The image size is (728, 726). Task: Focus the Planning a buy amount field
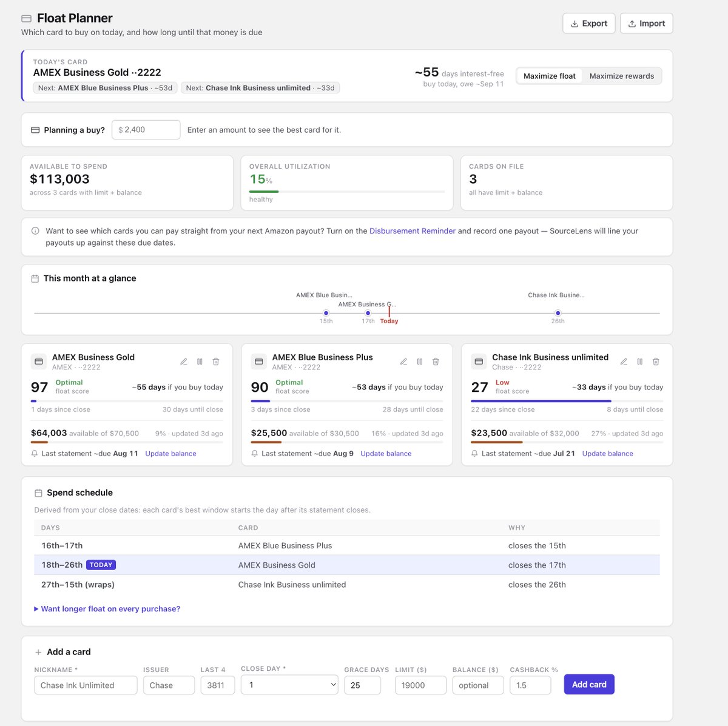click(146, 130)
